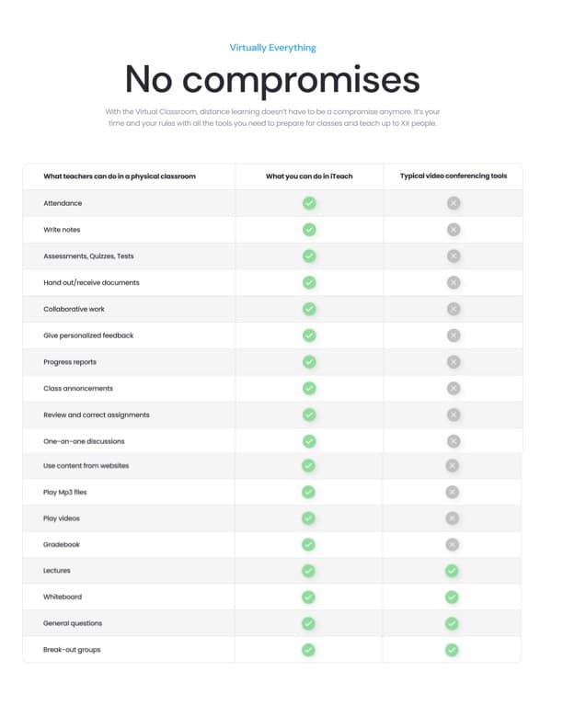Click iTeach check for Break-out groups

pos(309,650)
